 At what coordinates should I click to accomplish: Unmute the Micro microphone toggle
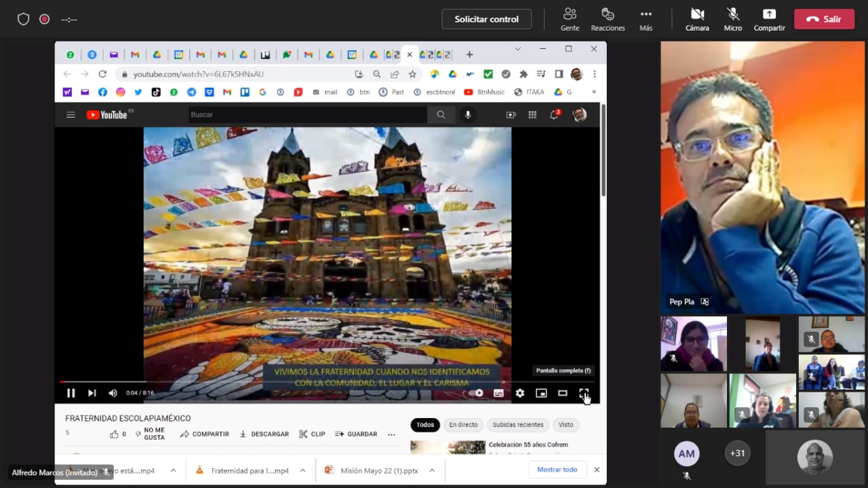pyautogui.click(x=732, y=18)
